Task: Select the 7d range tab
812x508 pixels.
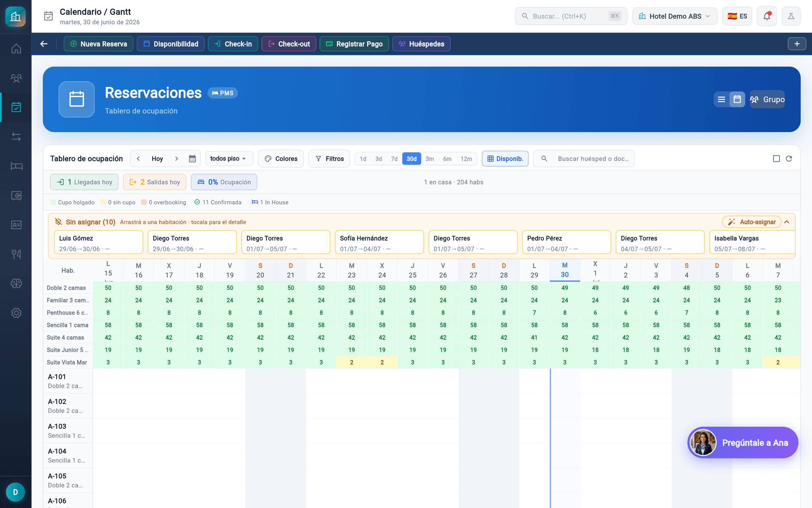Action: [x=394, y=159]
